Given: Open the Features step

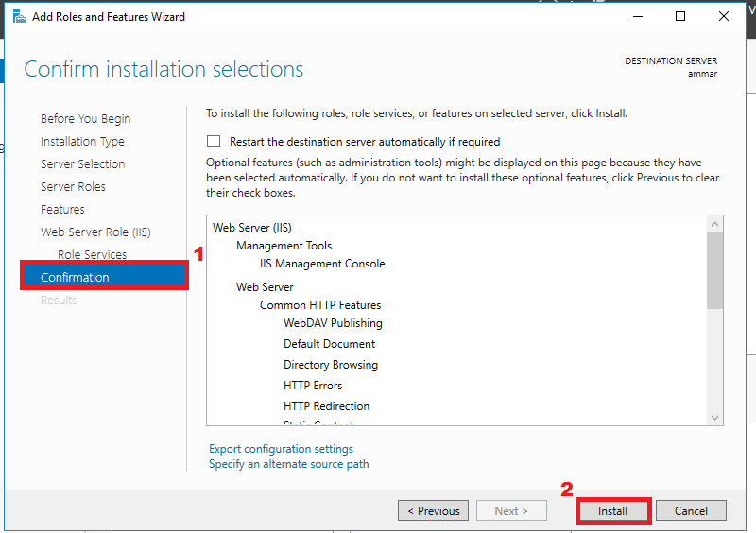Looking at the screenshot, I should click(x=62, y=210).
